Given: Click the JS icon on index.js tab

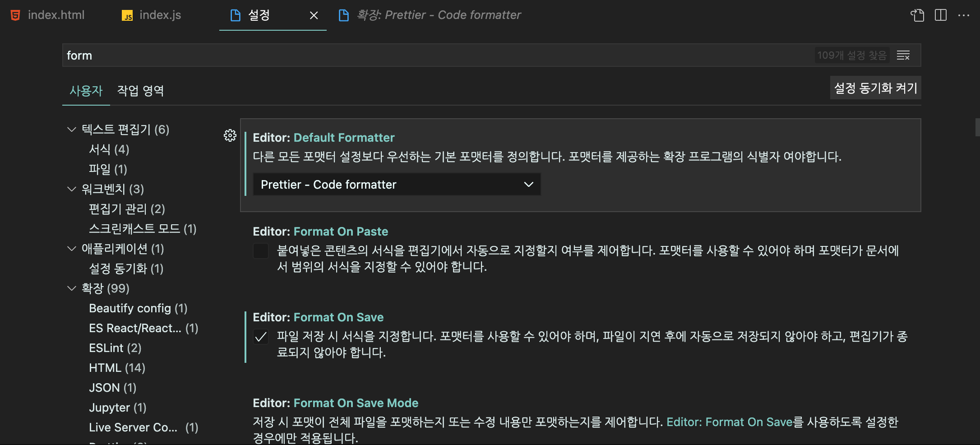Looking at the screenshot, I should [x=127, y=16].
